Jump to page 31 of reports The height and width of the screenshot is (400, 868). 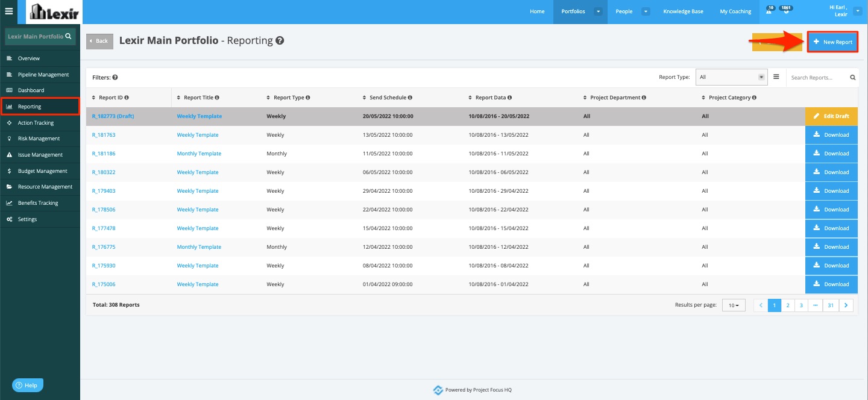pos(831,305)
